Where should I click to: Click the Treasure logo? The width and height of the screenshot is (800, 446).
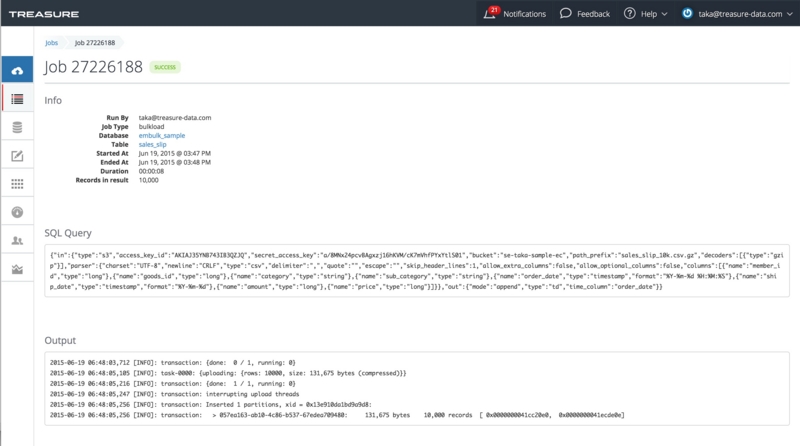[x=44, y=14]
